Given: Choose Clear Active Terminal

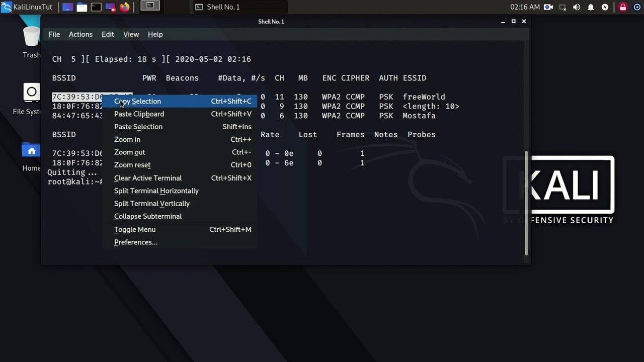Looking at the screenshot, I should click(180, 178).
